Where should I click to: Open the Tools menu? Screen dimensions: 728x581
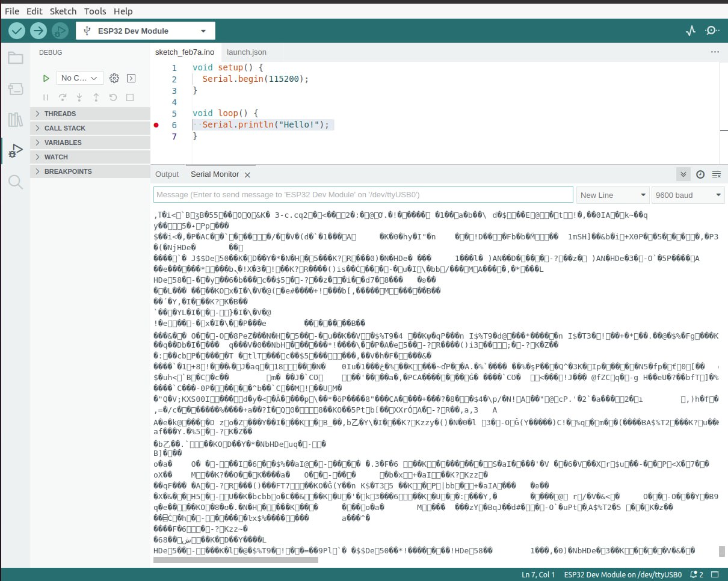point(95,11)
